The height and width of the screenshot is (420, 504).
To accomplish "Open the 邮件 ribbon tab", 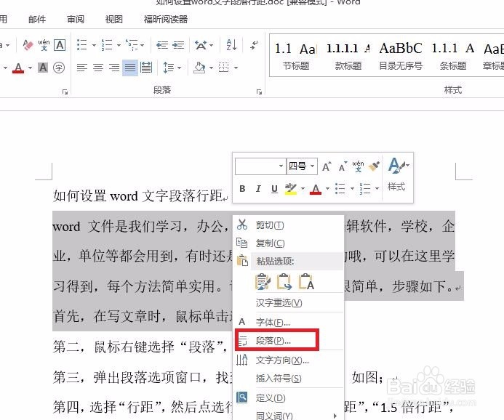I will 37,20.
